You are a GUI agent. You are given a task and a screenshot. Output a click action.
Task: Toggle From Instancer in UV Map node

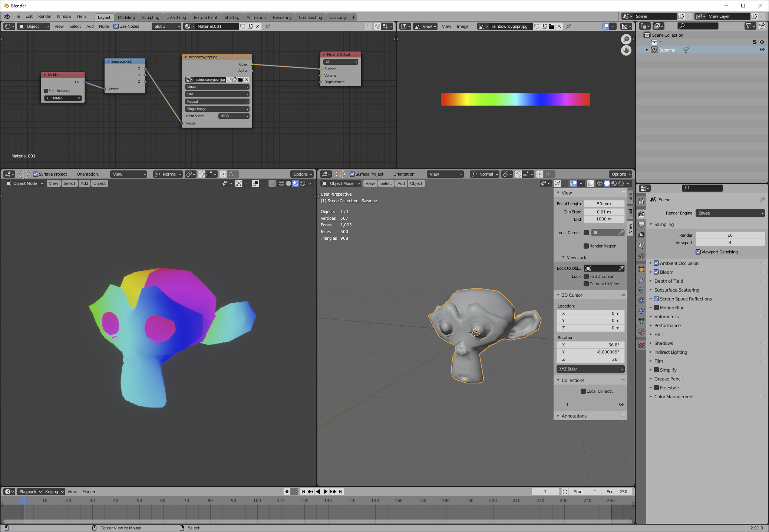tap(46, 91)
